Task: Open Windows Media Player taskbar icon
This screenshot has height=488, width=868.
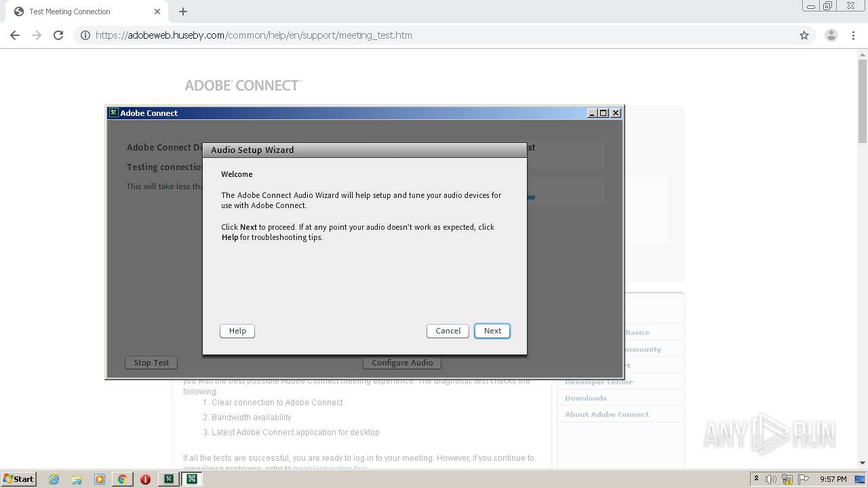Action: point(100,479)
